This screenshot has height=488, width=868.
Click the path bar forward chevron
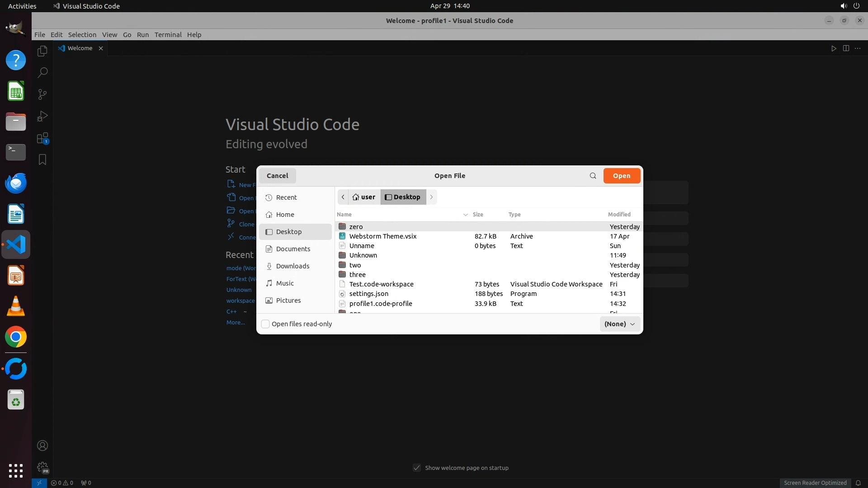coord(431,197)
